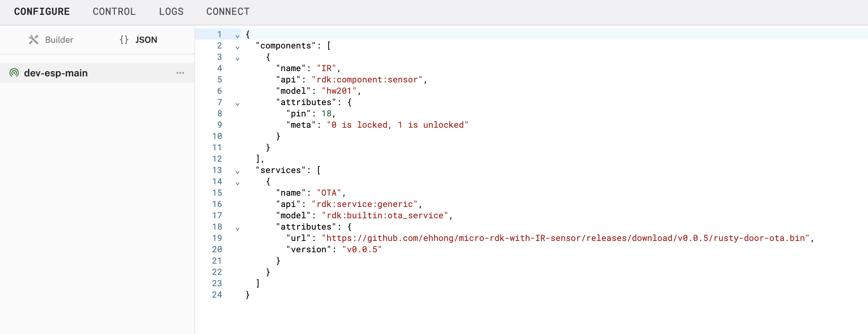Switch to Builder mode
This screenshot has height=334, width=868.
[x=51, y=40]
